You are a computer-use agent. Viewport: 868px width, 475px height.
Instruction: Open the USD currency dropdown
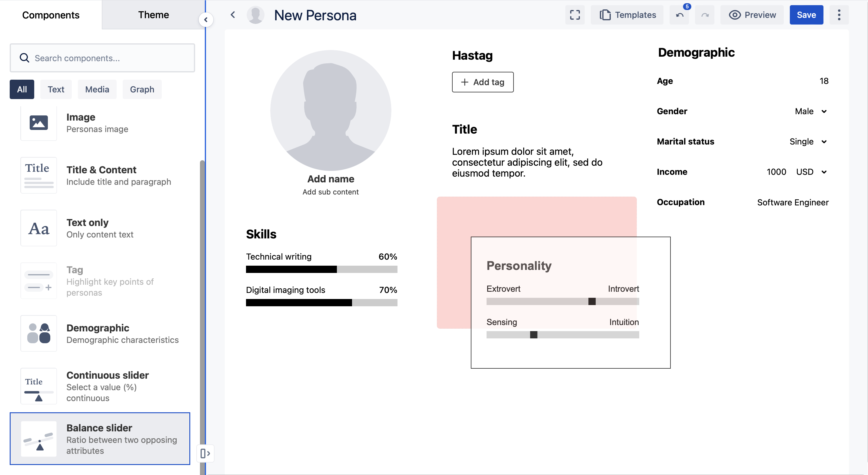click(x=811, y=172)
